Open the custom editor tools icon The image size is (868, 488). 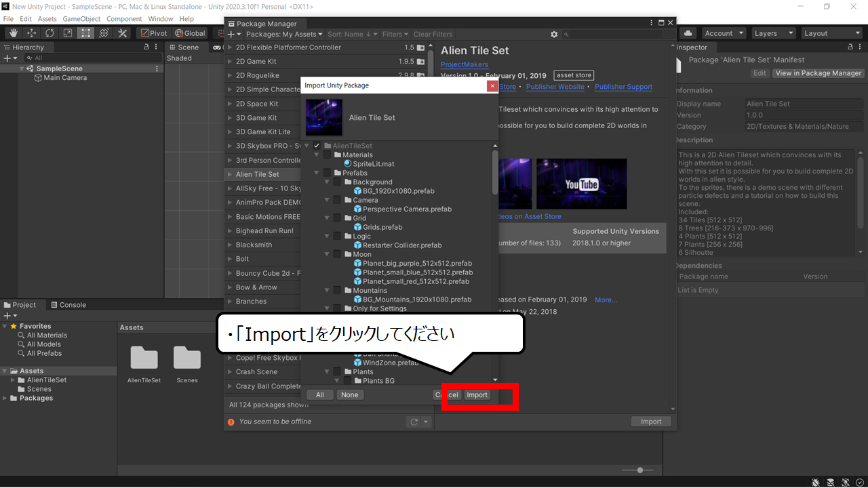[123, 33]
